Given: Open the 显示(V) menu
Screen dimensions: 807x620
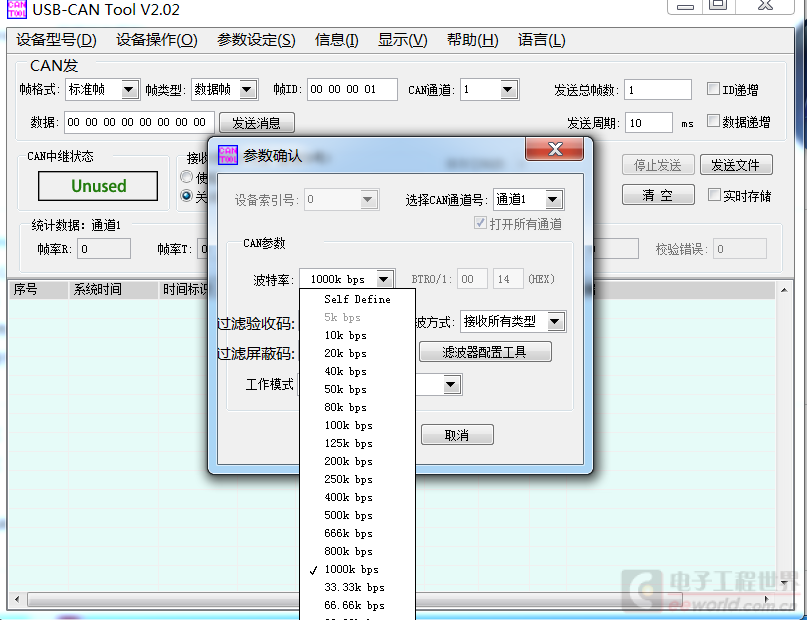Looking at the screenshot, I should click(402, 40).
